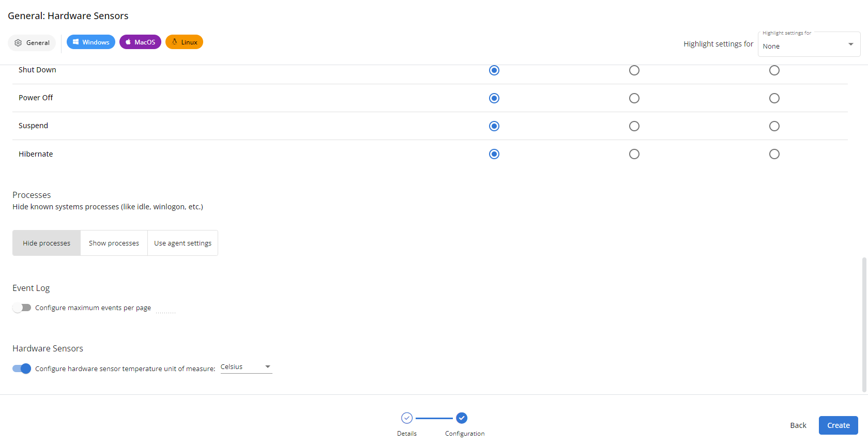Disable hardware sensor temperature unit toggle
Image resolution: width=868 pixels, height=445 pixels.
(22, 369)
